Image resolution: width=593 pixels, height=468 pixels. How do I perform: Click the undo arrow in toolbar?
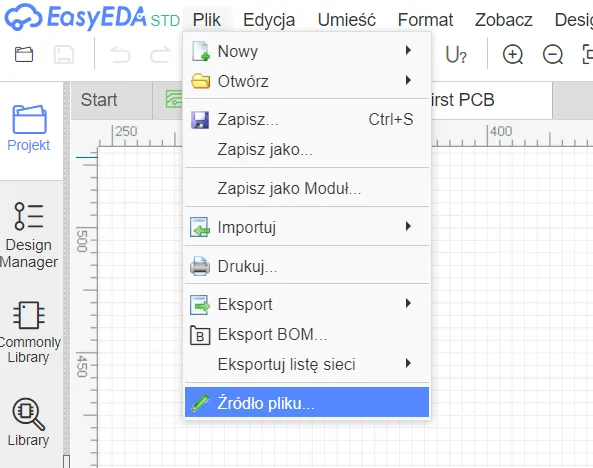[x=120, y=55]
